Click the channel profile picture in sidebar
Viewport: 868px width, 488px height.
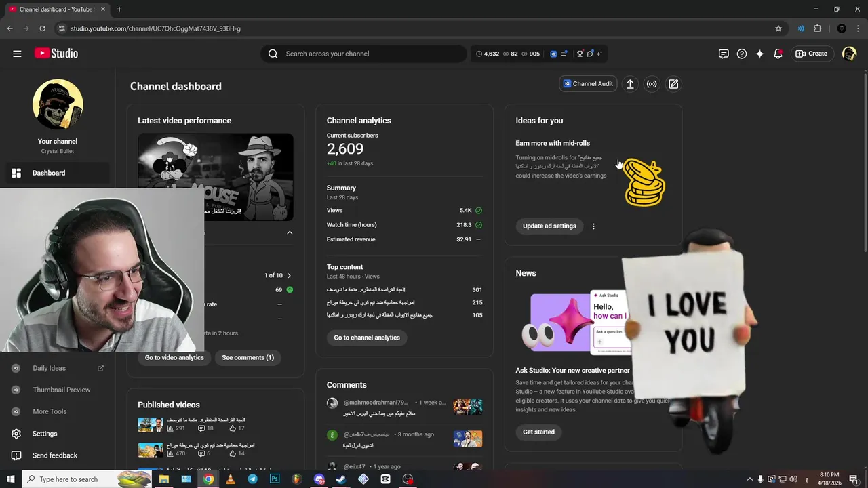pyautogui.click(x=58, y=104)
